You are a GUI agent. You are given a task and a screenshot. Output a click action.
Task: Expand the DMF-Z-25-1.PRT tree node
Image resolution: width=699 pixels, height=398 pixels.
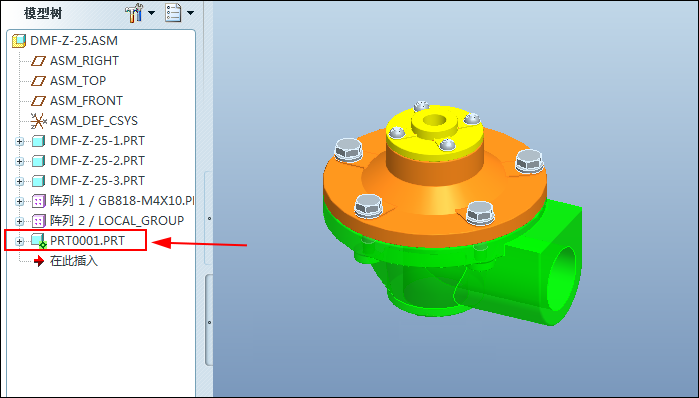click(19, 141)
